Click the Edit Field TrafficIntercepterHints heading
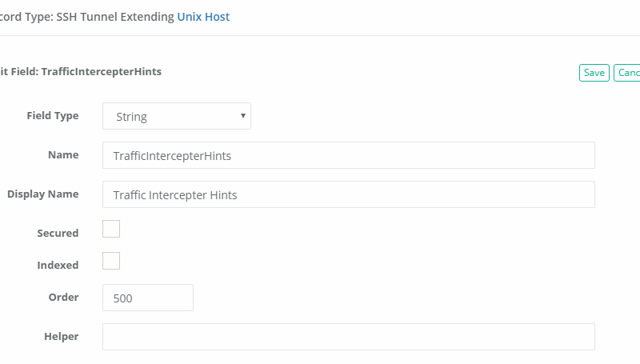 [82, 71]
